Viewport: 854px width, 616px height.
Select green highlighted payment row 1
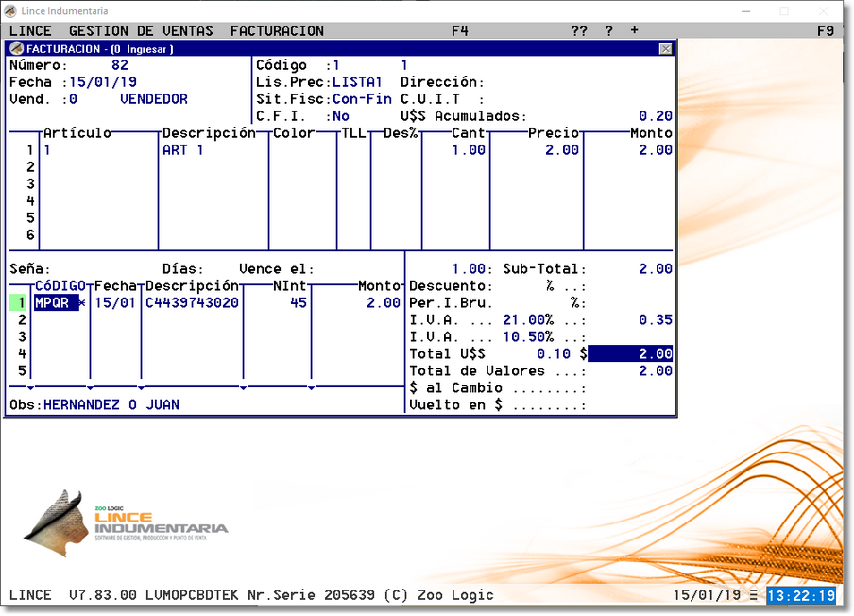pyautogui.click(x=18, y=303)
